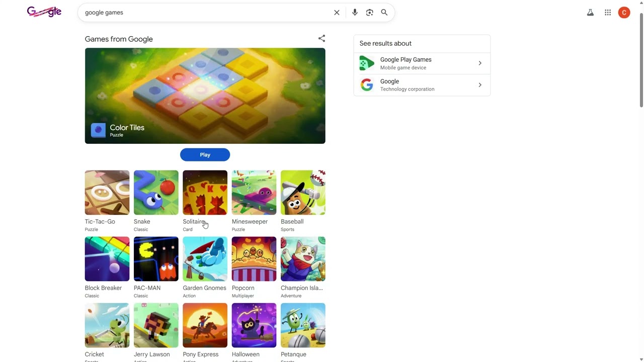Start voice search with the microphone icon
The width and height of the screenshot is (644, 362).
pyautogui.click(x=355, y=13)
